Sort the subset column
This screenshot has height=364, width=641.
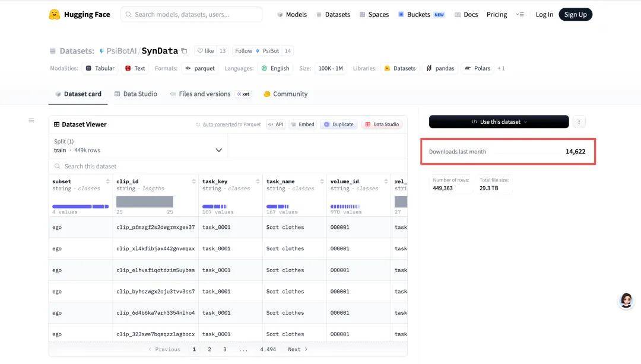click(107, 181)
